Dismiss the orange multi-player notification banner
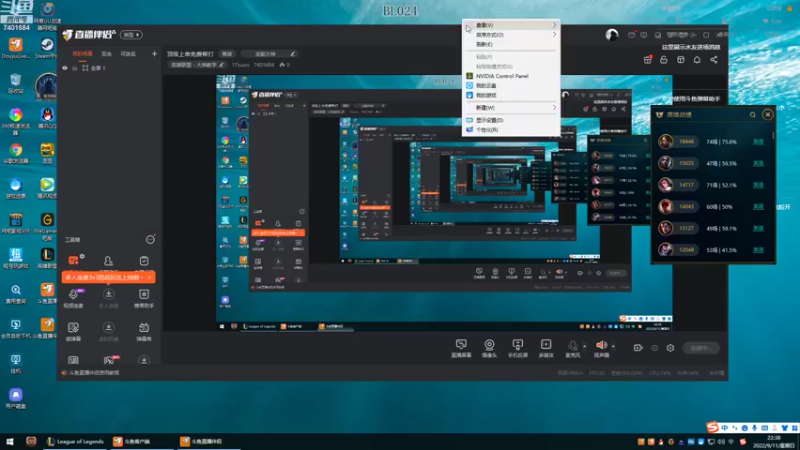Screen dimensions: 800x450 tap(149, 277)
